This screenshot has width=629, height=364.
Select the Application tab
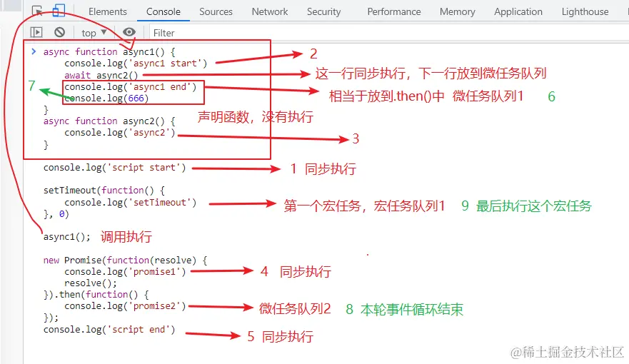(x=518, y=11)
